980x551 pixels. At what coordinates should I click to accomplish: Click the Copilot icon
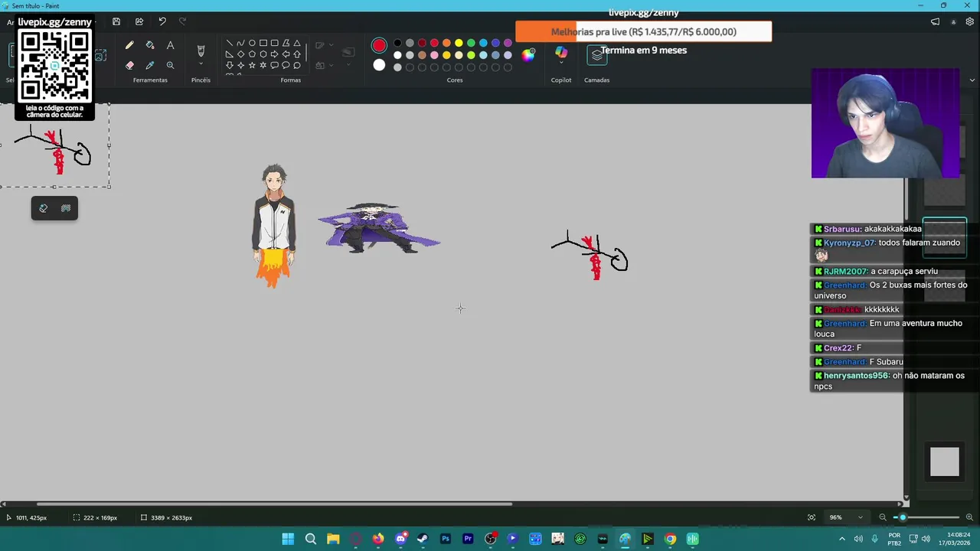(x=561, y=51)
